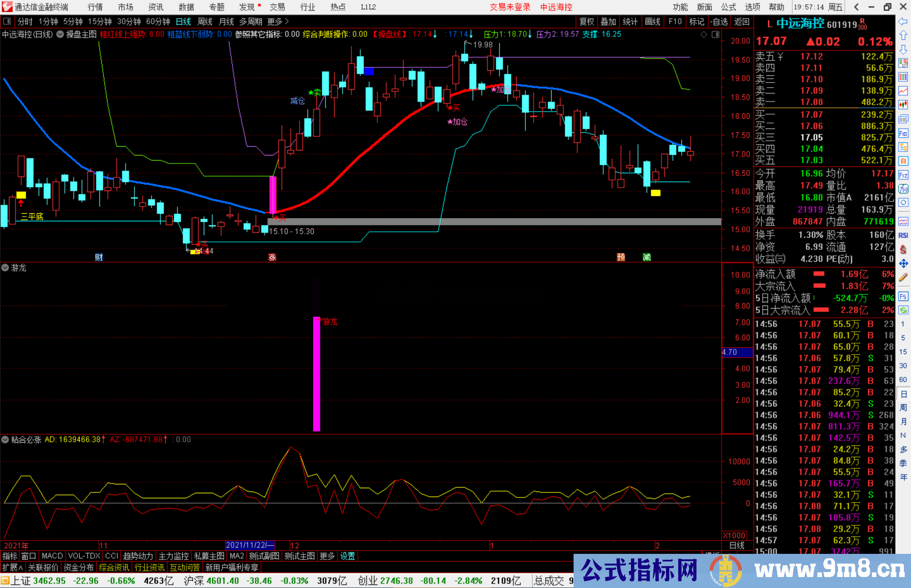Click the four-way move arrows icon
The width and height of the screenshot is (911, 588).
(x=903, y=263)
